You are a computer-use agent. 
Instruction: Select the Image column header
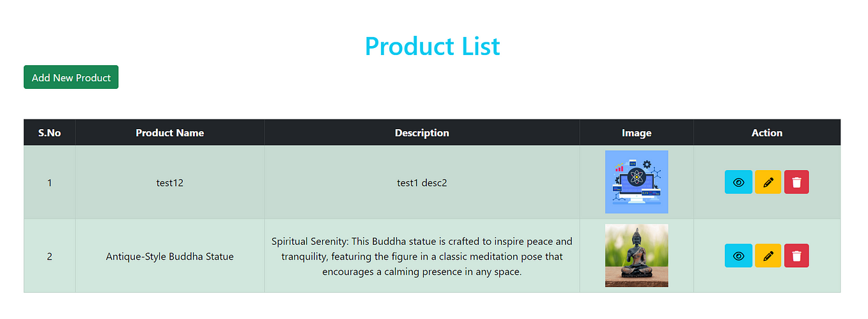(637, 133)
